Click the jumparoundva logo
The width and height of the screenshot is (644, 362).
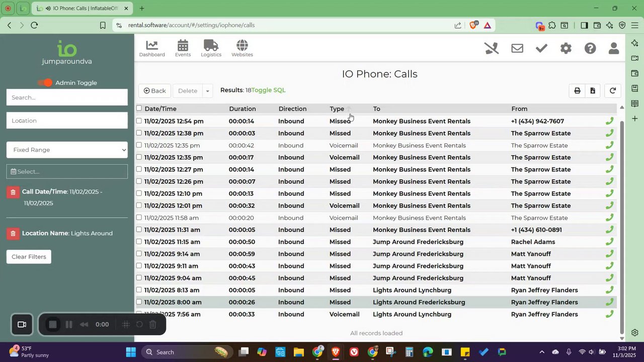[67, 53]
